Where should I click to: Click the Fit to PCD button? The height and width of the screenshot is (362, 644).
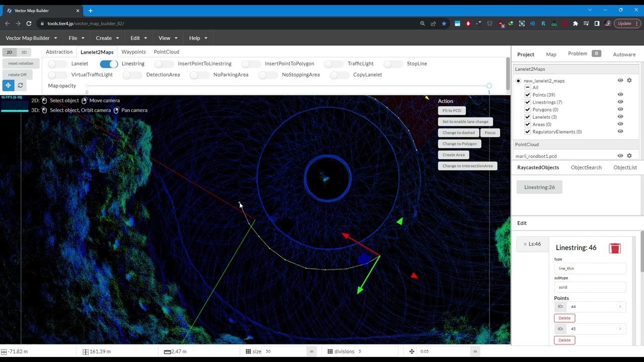pyautogui.click(x=452, y=111)
